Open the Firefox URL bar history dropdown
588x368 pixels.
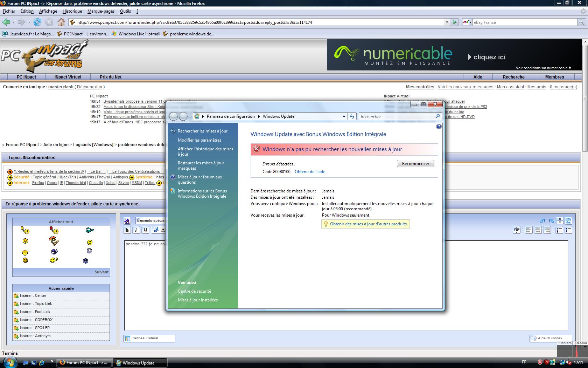(x=447, y=22)
